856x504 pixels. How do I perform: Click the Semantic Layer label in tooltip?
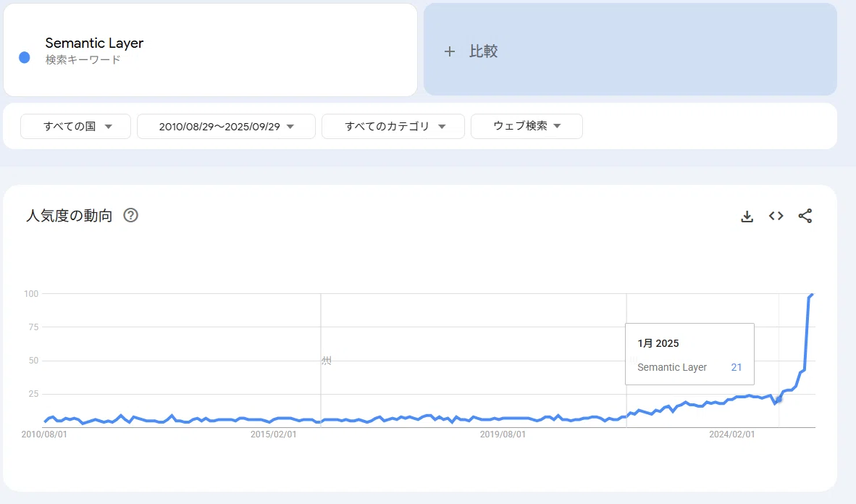[672, 367]
